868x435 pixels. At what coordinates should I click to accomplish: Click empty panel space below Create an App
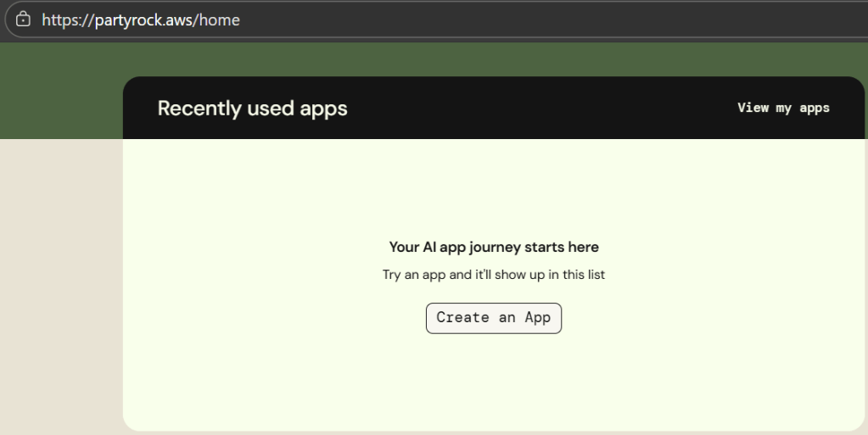coord(494,382)
